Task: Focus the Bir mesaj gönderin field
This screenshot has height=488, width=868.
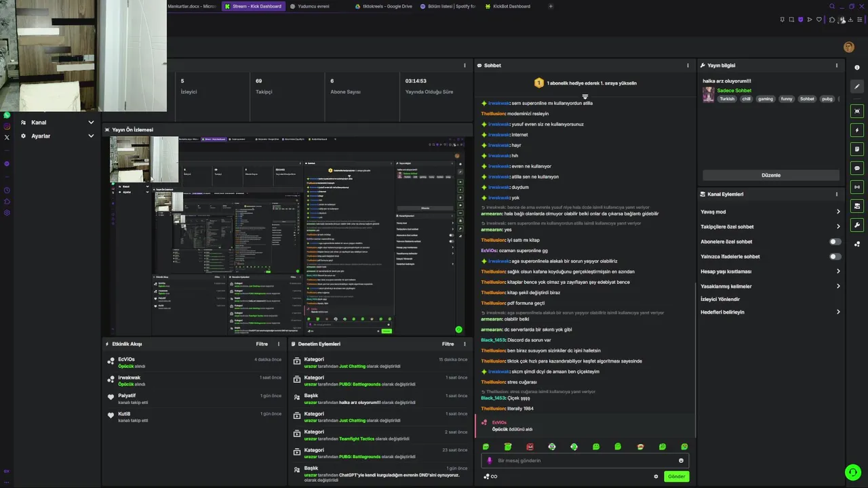Action: click(x=585, y=461)
